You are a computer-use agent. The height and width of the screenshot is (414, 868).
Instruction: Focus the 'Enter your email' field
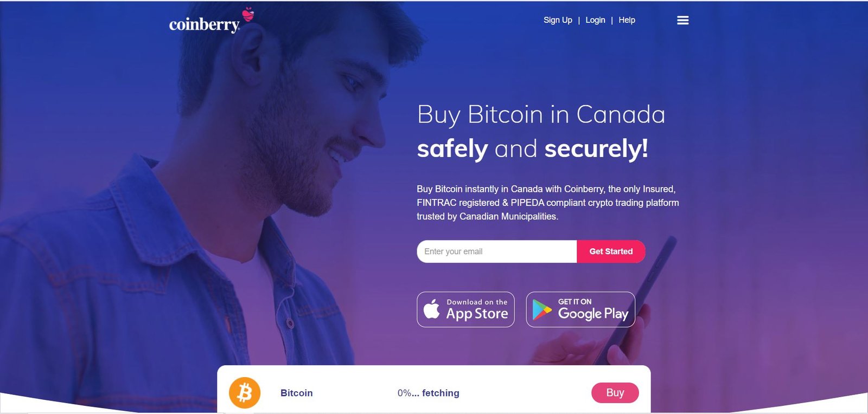pos(496,251)
